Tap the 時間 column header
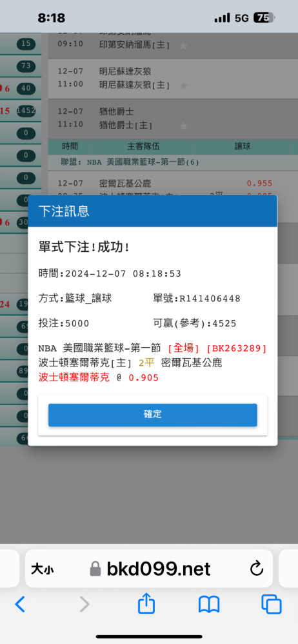The height and width of the screenshot is (644, 298). pos(70,146)
